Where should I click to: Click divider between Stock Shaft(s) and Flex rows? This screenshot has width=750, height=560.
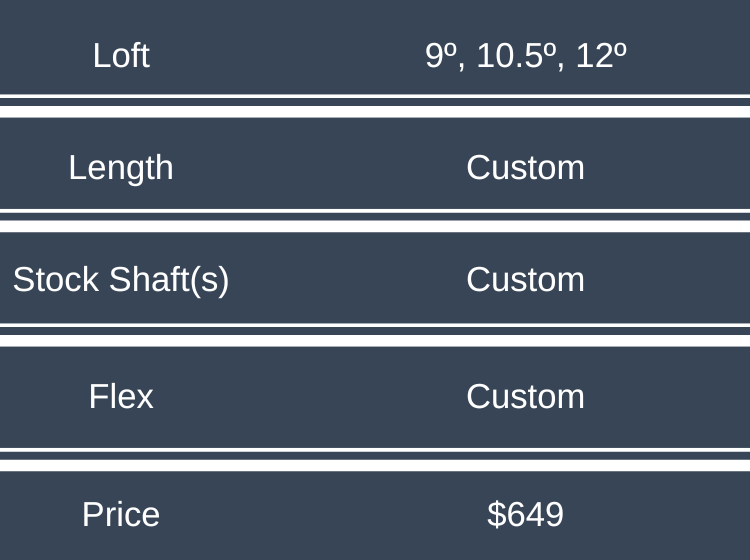pos(375,340)
